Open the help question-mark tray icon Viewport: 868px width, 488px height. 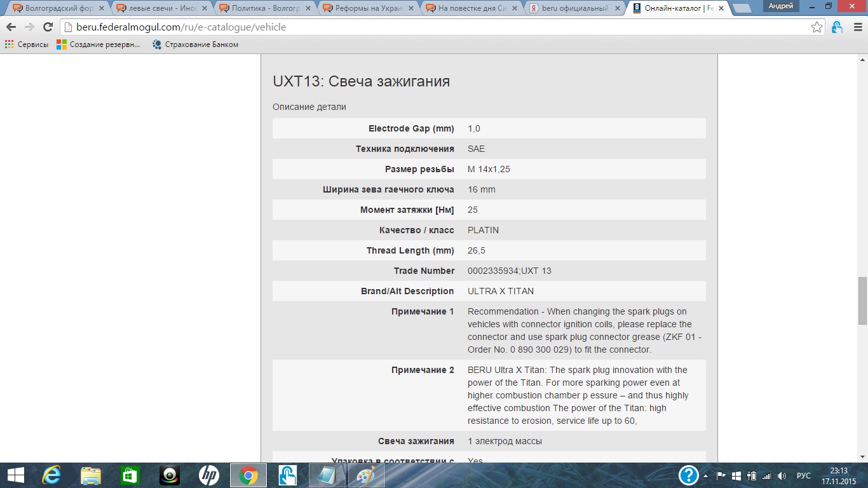[x=689, y=475]
